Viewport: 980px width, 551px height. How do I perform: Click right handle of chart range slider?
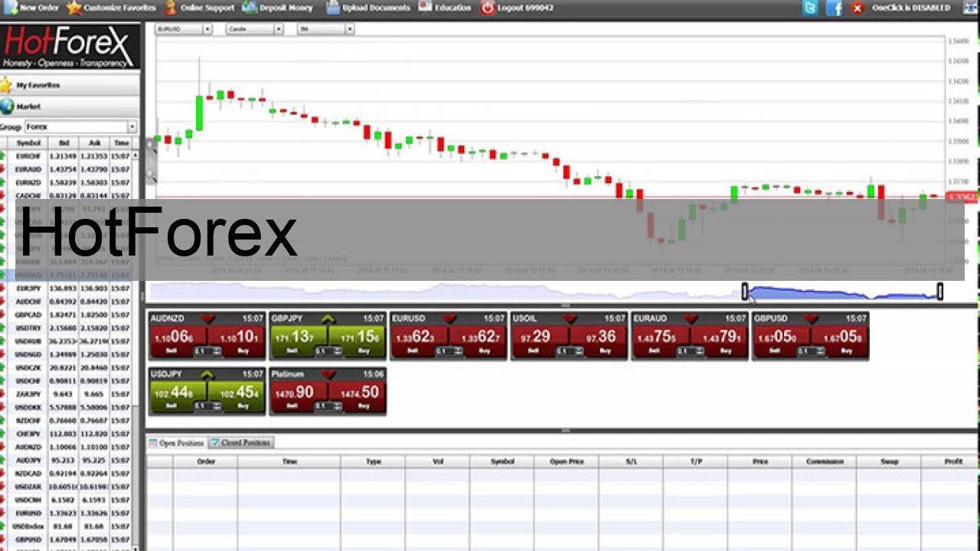(x=940, y=292)
